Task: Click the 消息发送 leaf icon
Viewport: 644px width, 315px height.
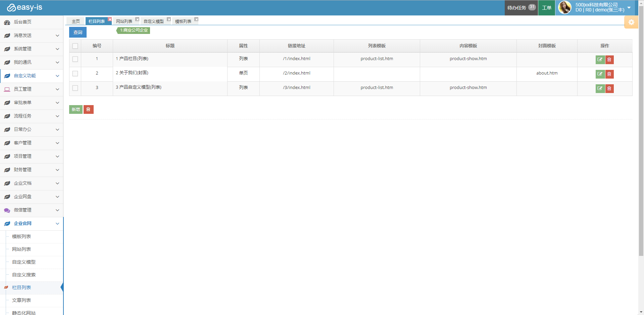Action: point(7,36)
